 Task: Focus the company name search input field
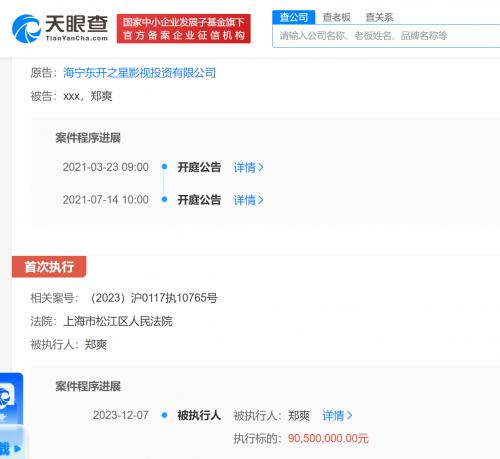(x=386, y=36)
